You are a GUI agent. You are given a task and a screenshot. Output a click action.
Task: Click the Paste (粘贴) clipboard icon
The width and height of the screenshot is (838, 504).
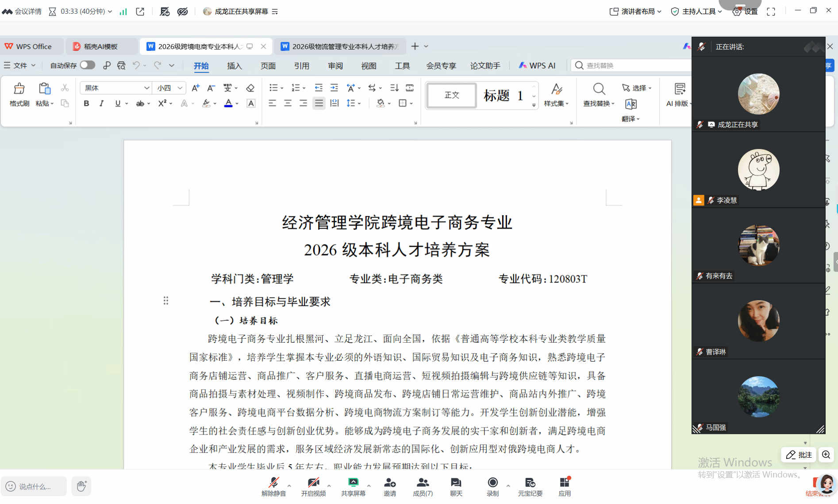coord(44,88)
